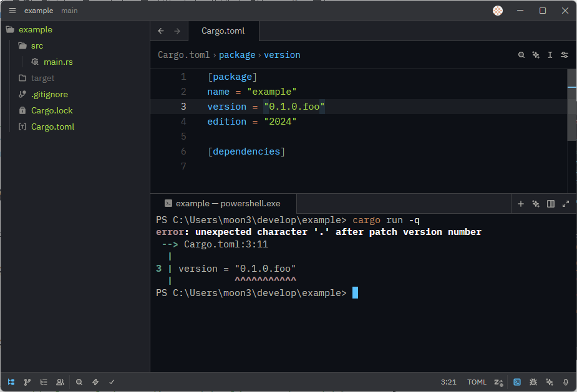Viewport: 577px width, 392px height.
Task: Open project diagnostics checkmark
Action: [112, 382]
